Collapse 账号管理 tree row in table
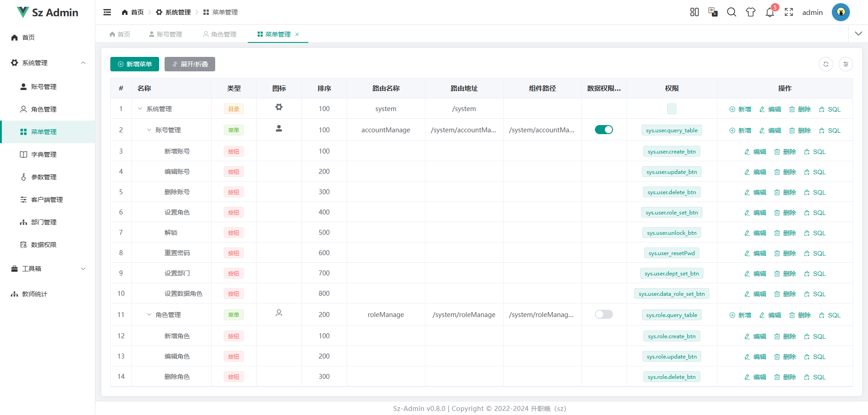The height and width of the screenshot is (415, 868). [149, 130]
